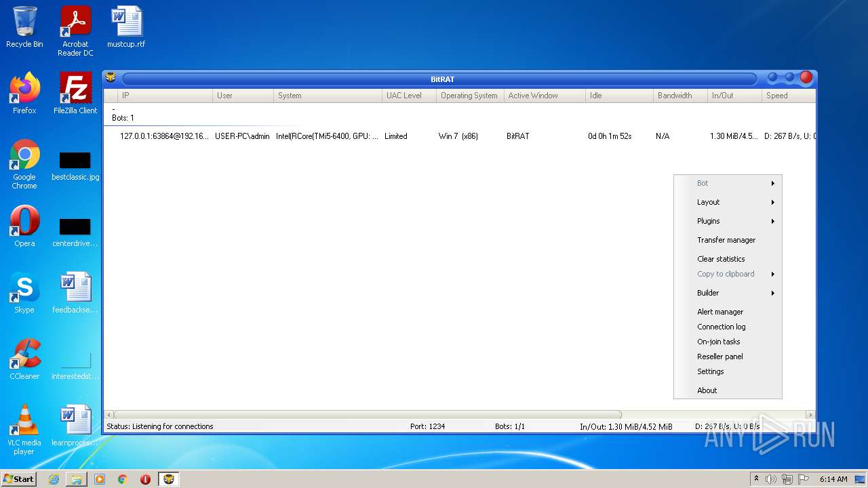The height and width of the screenshot is (488, 868).
Task: Select BitRAT taskbar button
Action: click(169, 479)
